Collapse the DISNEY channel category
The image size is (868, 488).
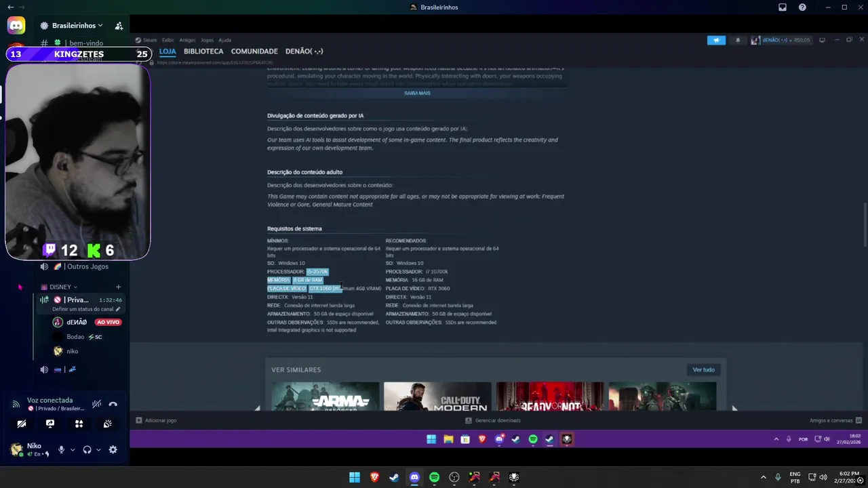click(x=59, y=287)
